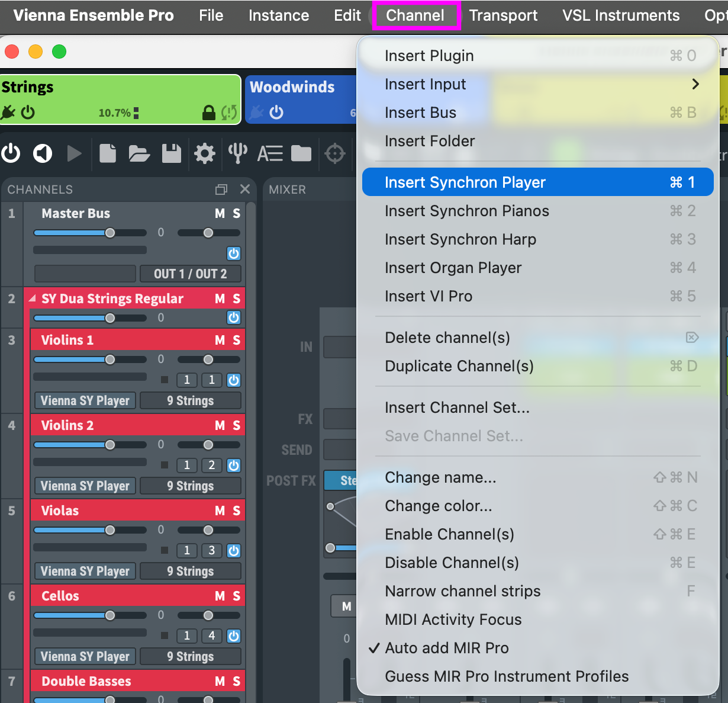The image size is (728, 703).
Task: Mute the Violins 1 channel
Action: click(x=220, y=340)
